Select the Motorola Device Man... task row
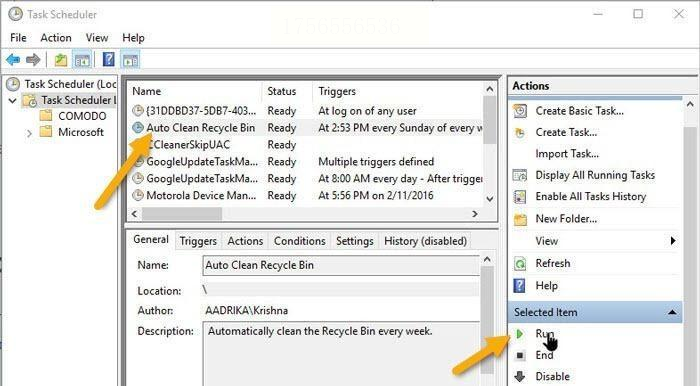 pyautogui.click(x=306, y=195)
